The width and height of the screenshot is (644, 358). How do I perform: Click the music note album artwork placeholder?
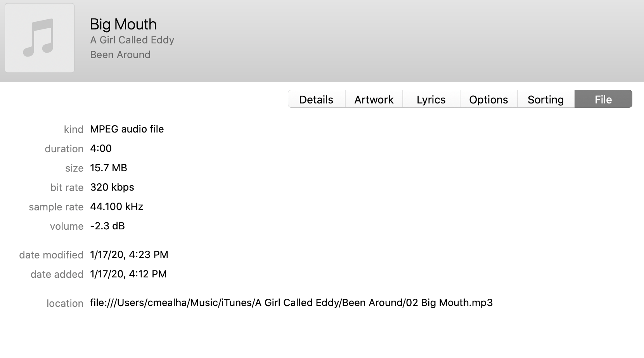pos(40,38)
